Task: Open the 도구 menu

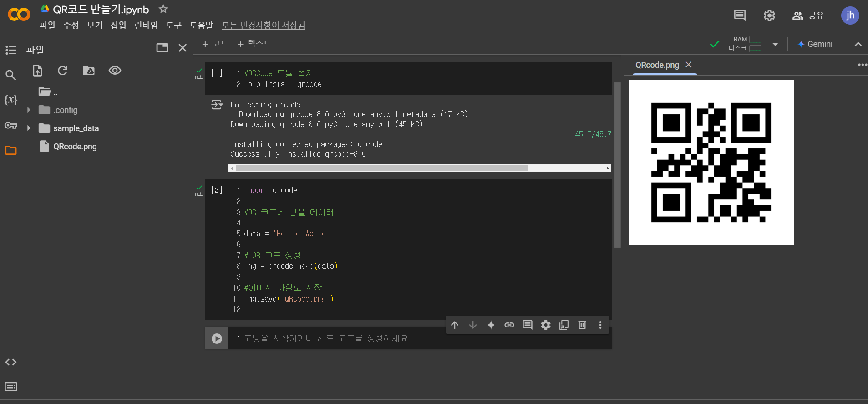Action: pos(173,26)
